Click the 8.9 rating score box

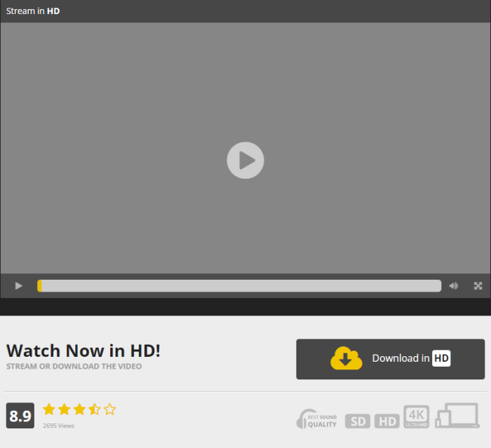[20, 416]
